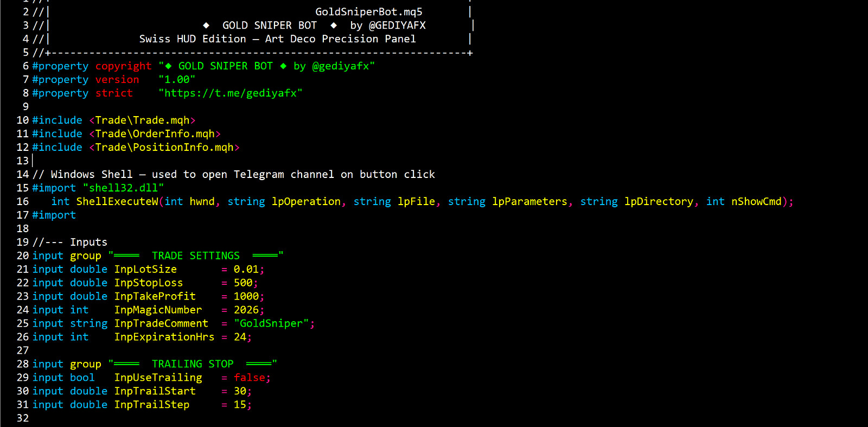The height and width of the screenshot is (427, 868).
Task: Select the InpStopLoss variable name
Action: click(x=149, y=283)
